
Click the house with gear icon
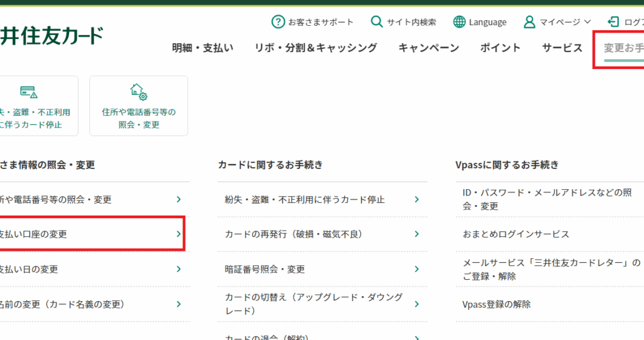coord(138,92)
